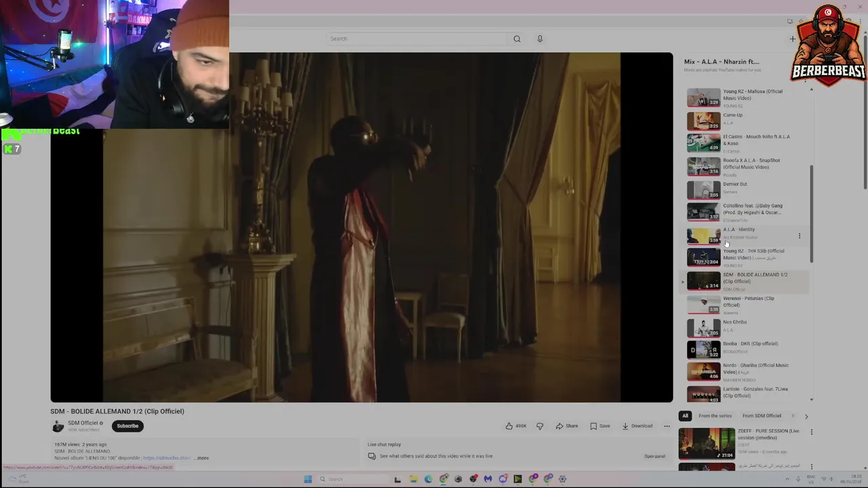The width and height of the screenshot is (868, 488).
Task: Open SDM Officiel channel name link
Action: (x=83, y=423)
